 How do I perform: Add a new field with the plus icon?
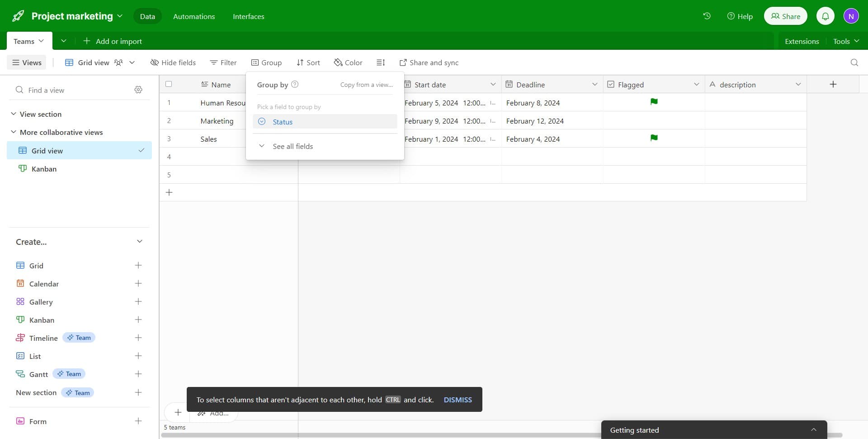[x=833, y=84]
